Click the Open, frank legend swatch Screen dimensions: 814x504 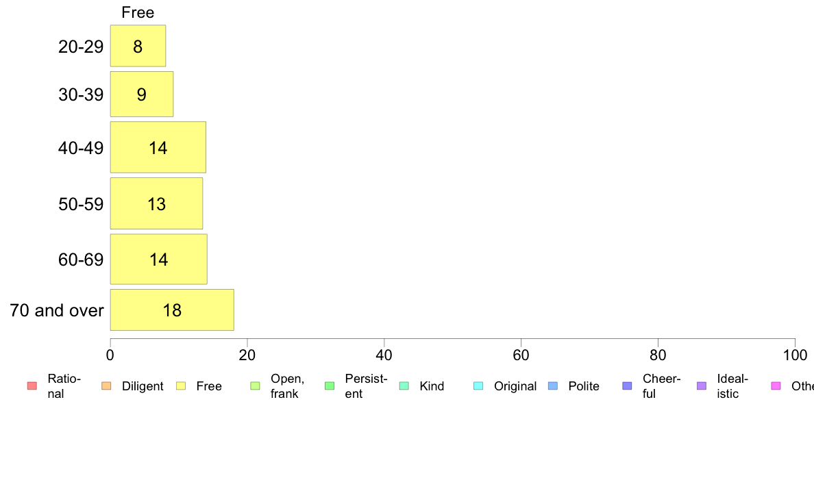pyautogui.click(x=255, y=386)
